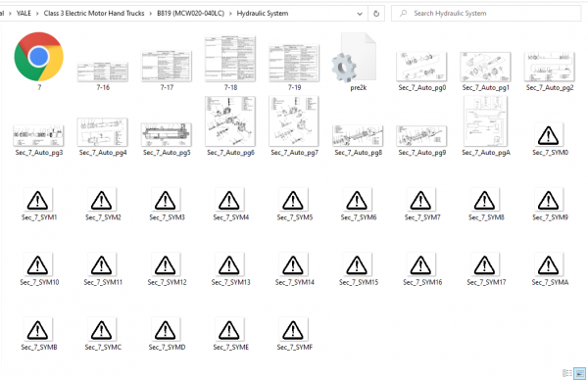Click the Search Hydraulic System field
588x380 pixels.
pyautogui.click(x=486, y=14)
